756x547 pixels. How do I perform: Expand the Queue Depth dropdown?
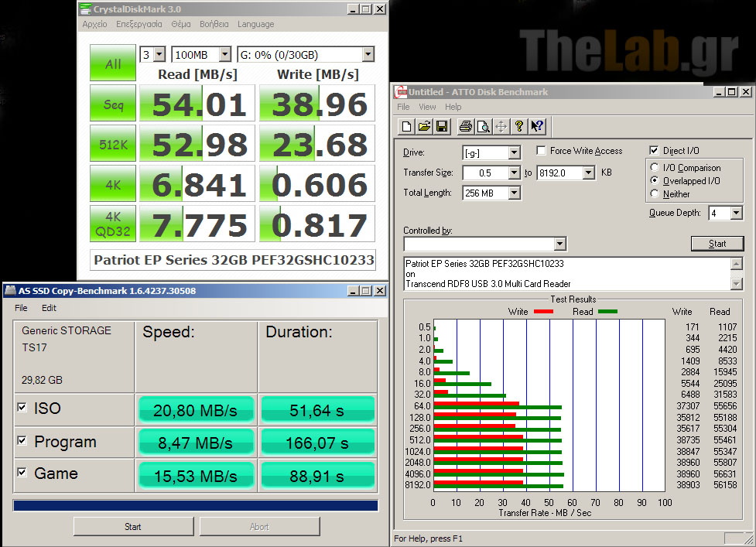(735, 213)
